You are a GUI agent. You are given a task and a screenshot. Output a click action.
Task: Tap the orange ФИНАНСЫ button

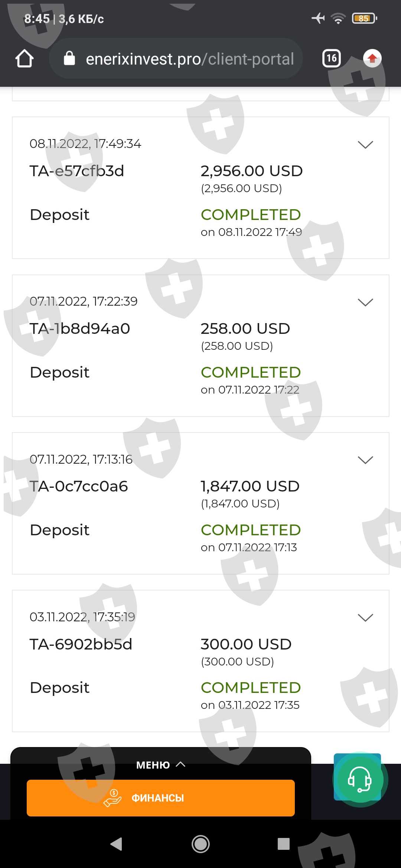coord(160,798)
